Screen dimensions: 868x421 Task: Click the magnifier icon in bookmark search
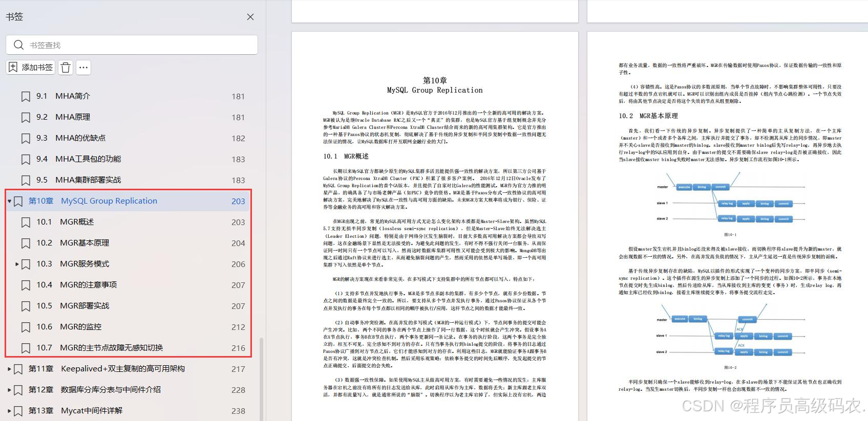click(18, 45)
